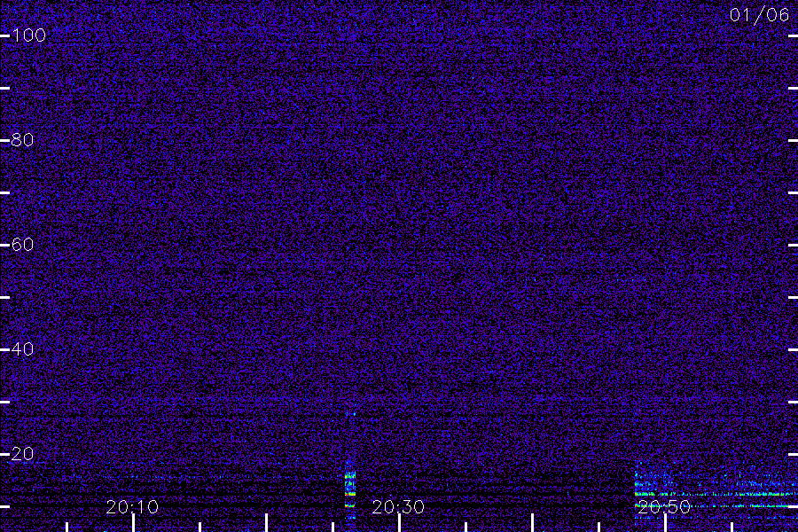The image size is (798, 532).
Task: Click the time label 20:50
Action: [x=664, y=507]
